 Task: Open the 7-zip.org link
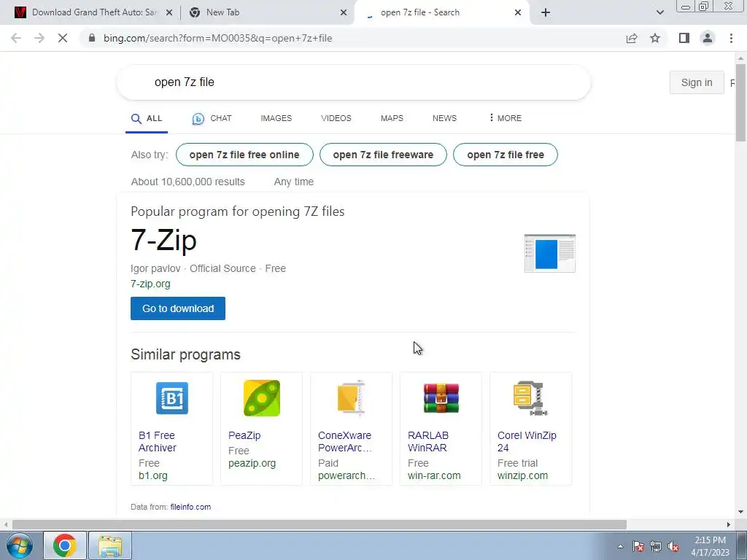pyautogui.click(x=150, y=284)
